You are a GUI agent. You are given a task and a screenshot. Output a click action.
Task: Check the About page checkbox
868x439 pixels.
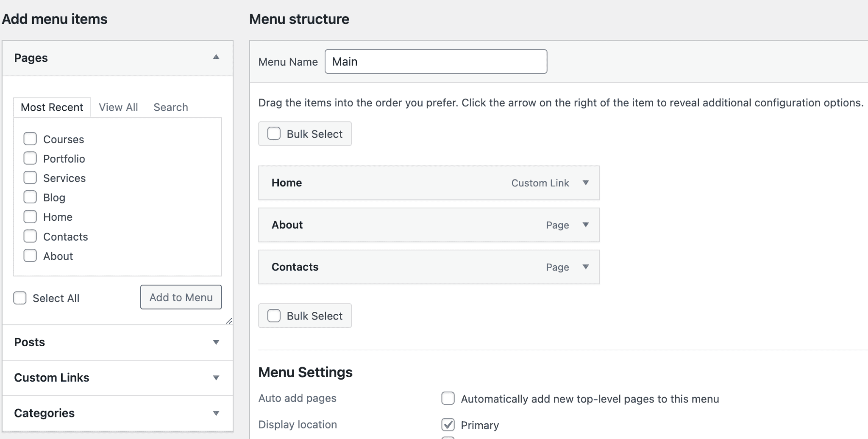(x=30, y=256)
